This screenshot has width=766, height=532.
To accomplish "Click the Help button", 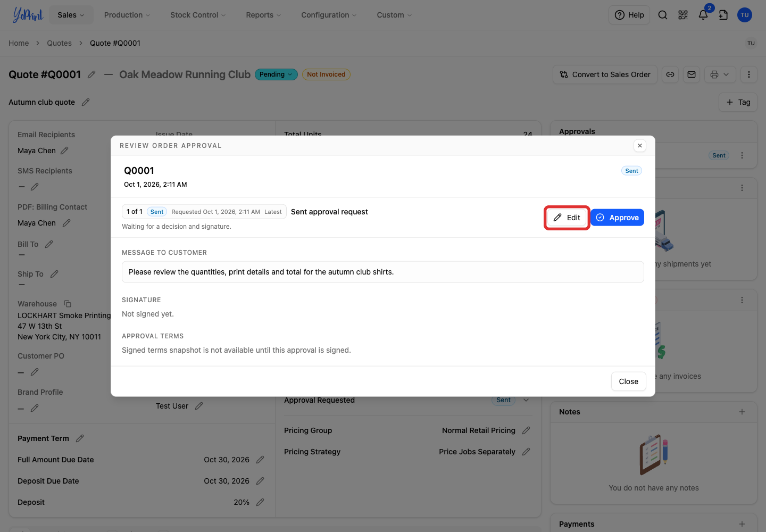I will pyautogui.click(x=629, y=15).
